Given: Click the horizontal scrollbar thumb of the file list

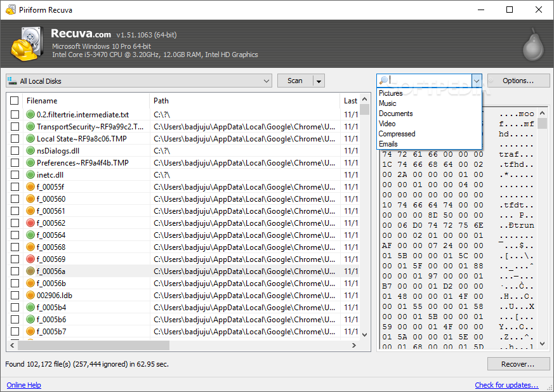Looking at the screenshot, I should tap(93, 345).
